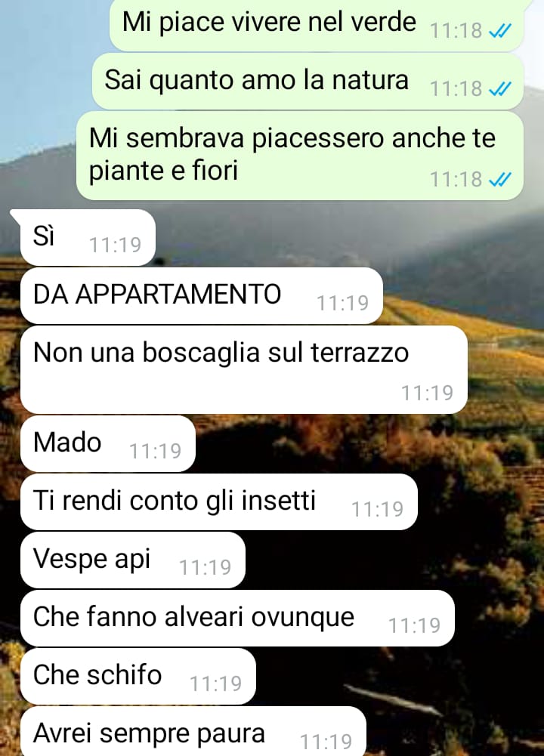544x756 pixels.
Task: Select 'Che fanno alveari ovunque' message
Action: 237,618
